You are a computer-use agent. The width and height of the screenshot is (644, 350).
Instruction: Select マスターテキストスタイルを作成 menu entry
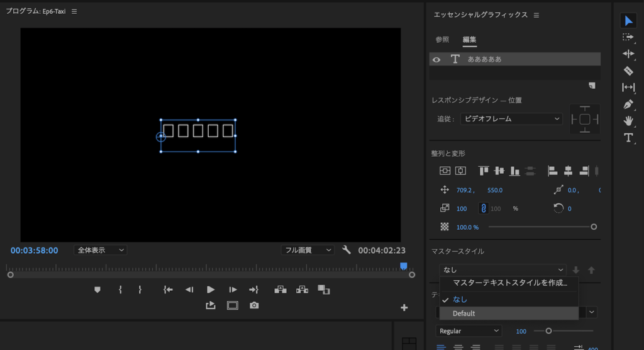click(509, 283)
